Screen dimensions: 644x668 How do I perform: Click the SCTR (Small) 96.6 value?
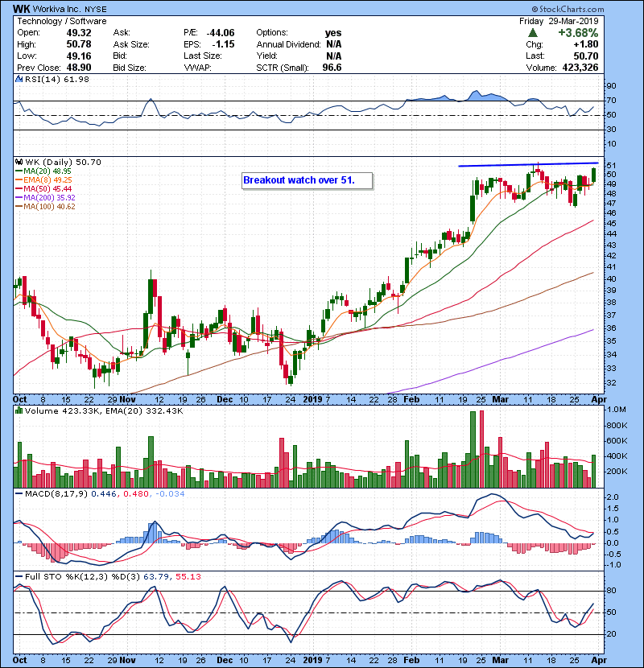coord(332,68)
